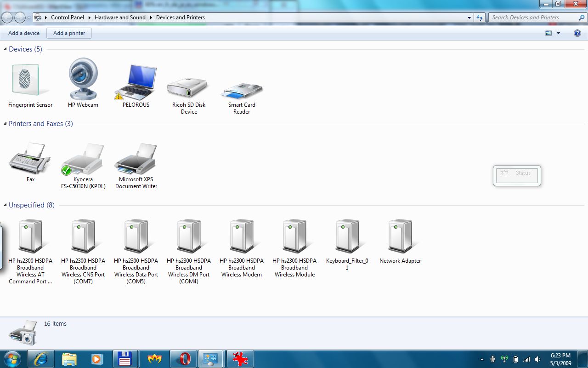588x368 pixels.
Task: Select the Kyocera FS-C5030N printer
Action: coord(83,159)
